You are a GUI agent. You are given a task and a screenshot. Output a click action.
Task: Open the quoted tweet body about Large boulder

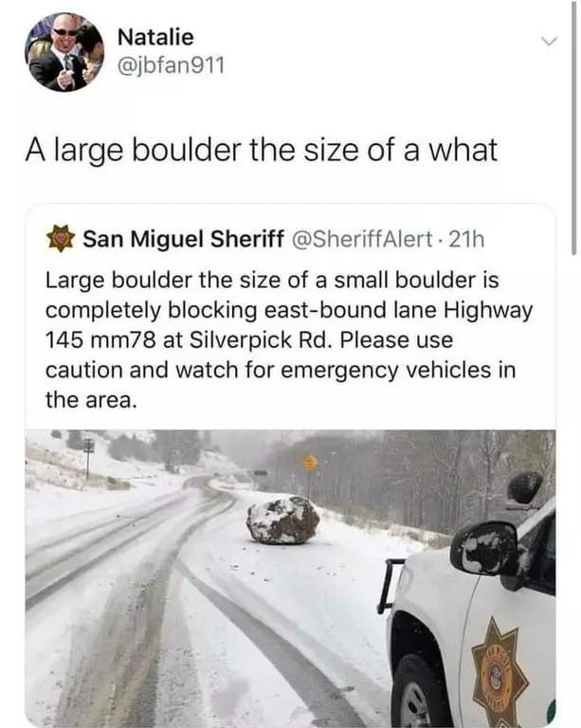289,339
